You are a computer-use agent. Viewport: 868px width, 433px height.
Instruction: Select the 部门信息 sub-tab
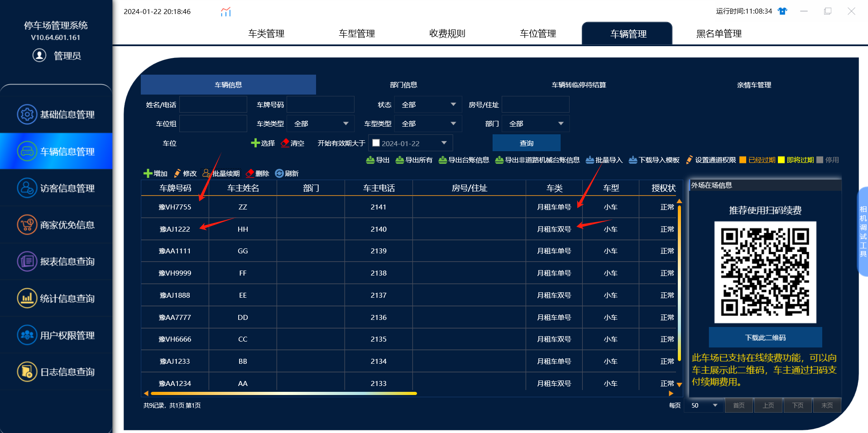click(x=403, y=85)
